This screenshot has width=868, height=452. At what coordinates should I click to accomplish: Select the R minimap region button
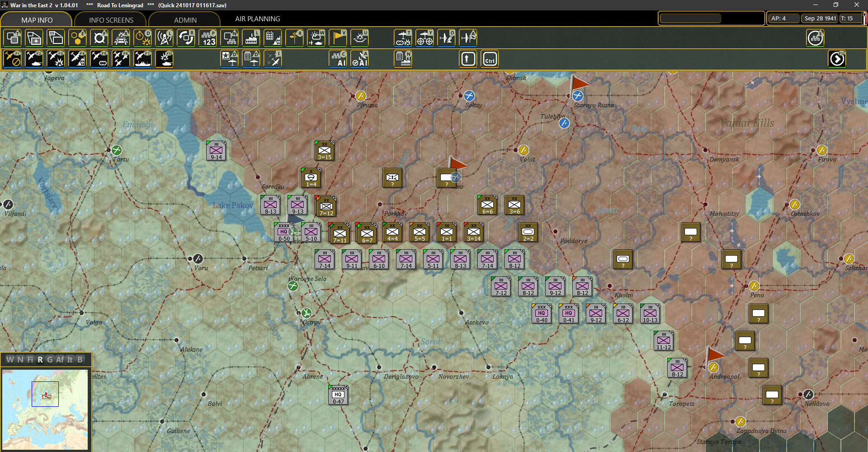click(x=40, y=360)
